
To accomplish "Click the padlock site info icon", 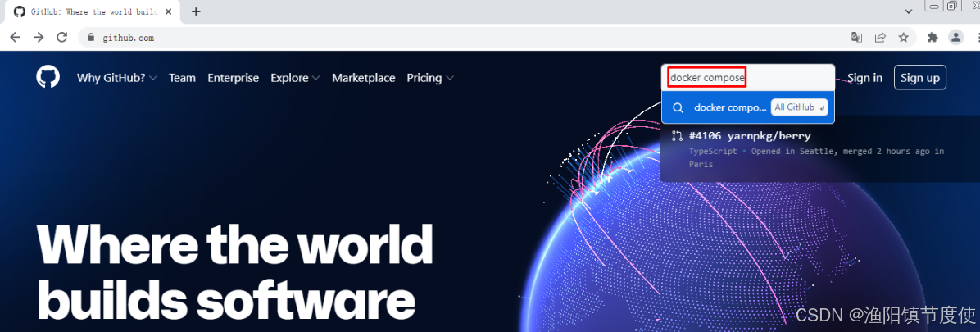I will pos(91,38).
